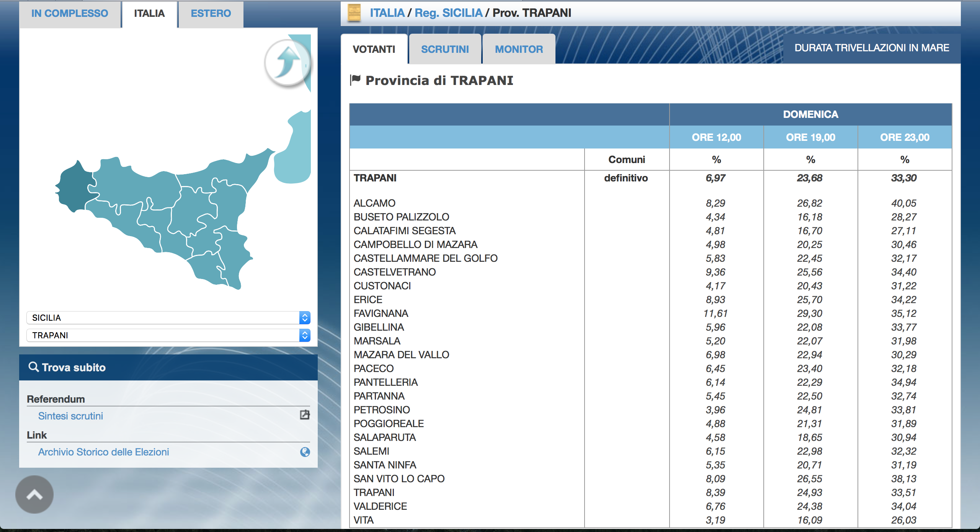Open the TRAPANI province dropdown

pyautogui.click(x=168, y=335)
